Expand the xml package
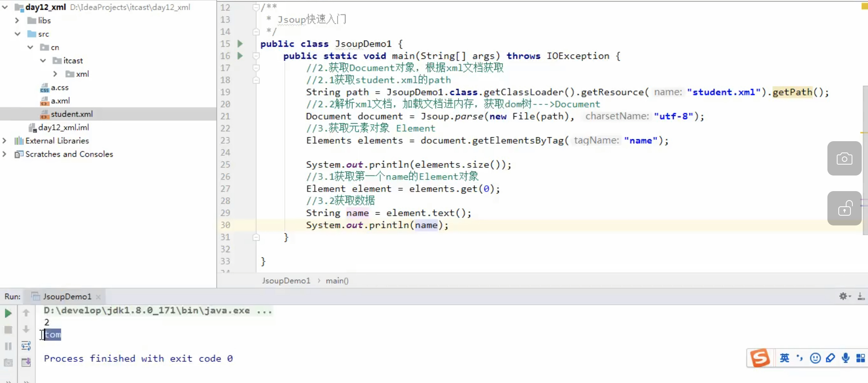This screenshot has width=868, height=383. [55, 74]
